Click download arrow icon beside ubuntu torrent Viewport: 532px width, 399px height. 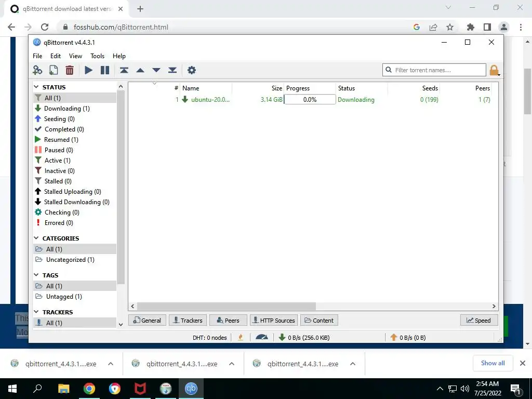coord(185,99)
